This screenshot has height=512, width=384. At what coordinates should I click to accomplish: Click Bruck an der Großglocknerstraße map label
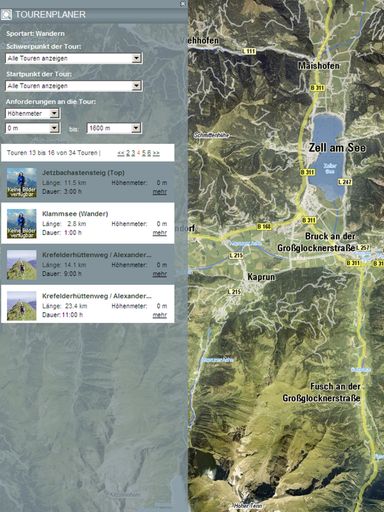317,242
